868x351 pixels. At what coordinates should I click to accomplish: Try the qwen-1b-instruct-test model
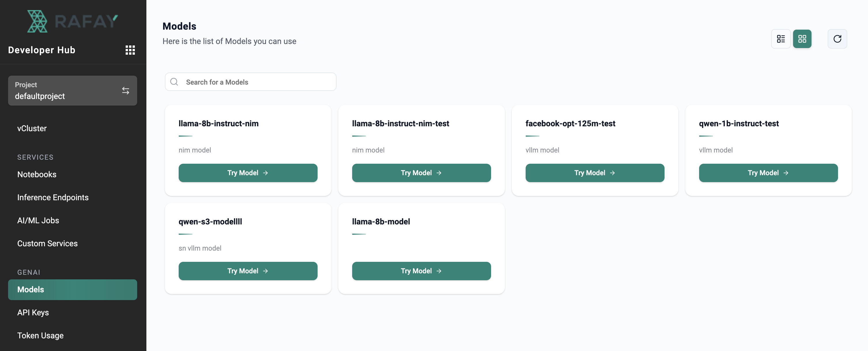(768, 173)
